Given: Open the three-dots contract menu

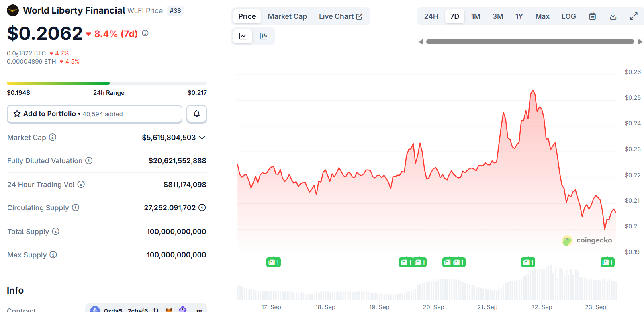Looking at the screenshot, I should [199, 310].
